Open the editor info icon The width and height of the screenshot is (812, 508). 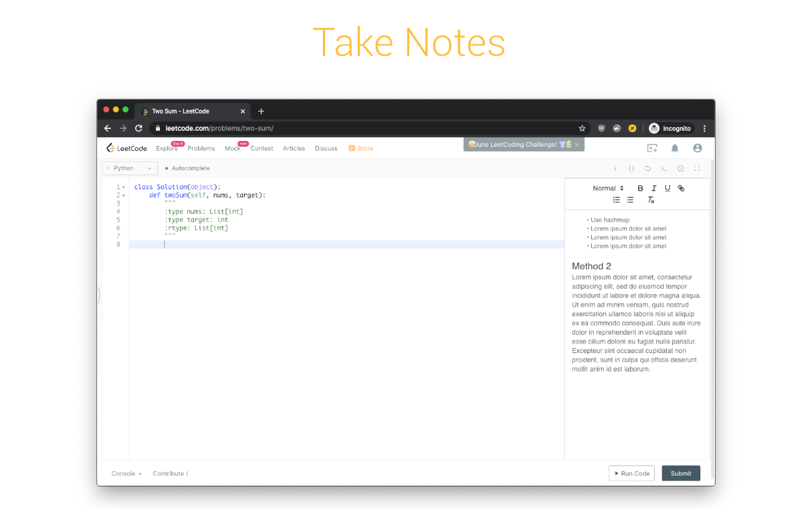[615, 168]
